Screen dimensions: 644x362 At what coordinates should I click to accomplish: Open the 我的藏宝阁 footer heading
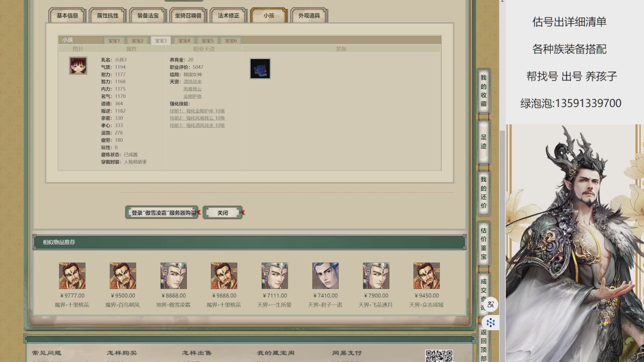tap(276, 353)
